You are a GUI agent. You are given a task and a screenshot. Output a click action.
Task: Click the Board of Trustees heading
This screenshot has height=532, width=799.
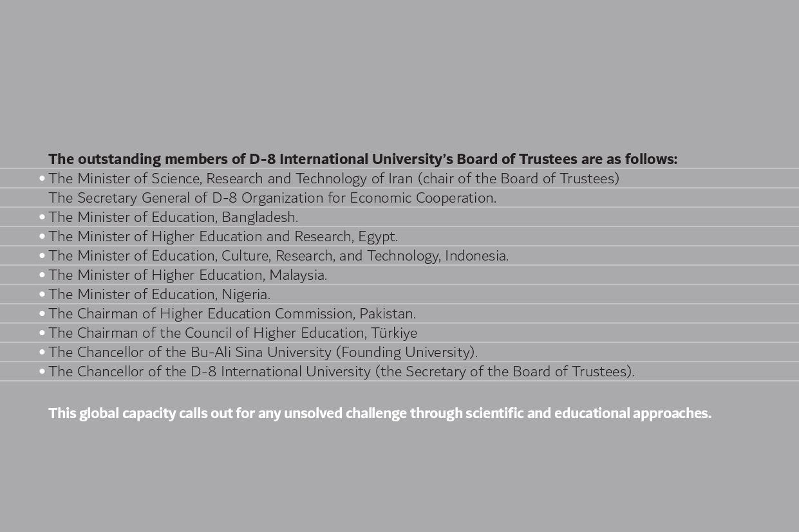pyautogui.click(x=363, y=159)
